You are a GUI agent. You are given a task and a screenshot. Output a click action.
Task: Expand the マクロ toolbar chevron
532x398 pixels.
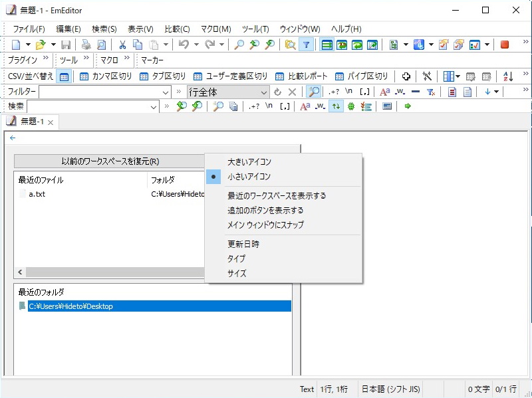[x=127, y=57]
